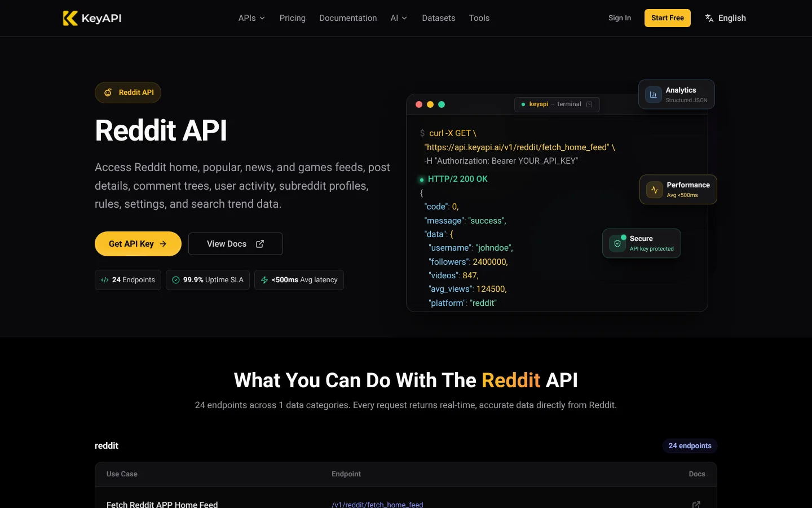
Task: Click the api.keyapi.ai URL string in terminal
Action: point(517,147)
